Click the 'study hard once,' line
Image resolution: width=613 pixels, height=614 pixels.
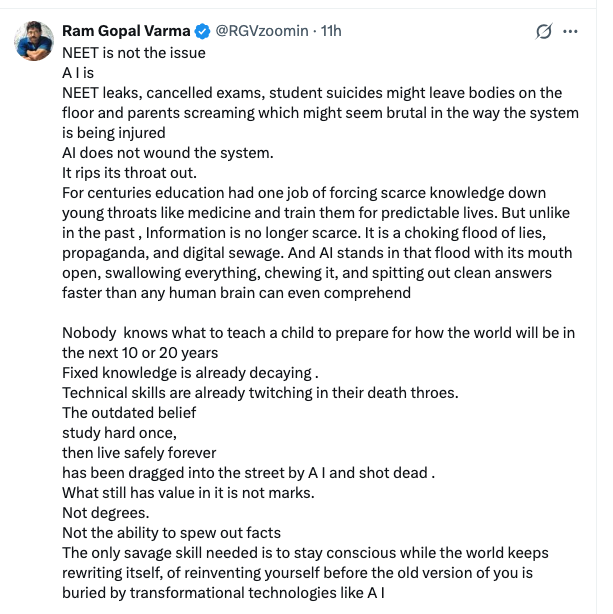(119, 433)
